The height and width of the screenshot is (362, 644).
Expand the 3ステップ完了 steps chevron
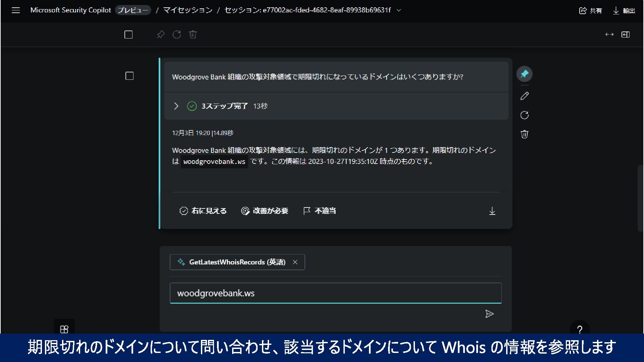point(176,106)
